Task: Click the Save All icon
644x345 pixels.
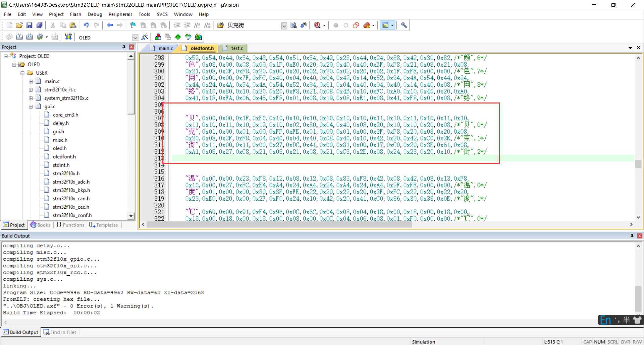Action: tap(40, 25)
